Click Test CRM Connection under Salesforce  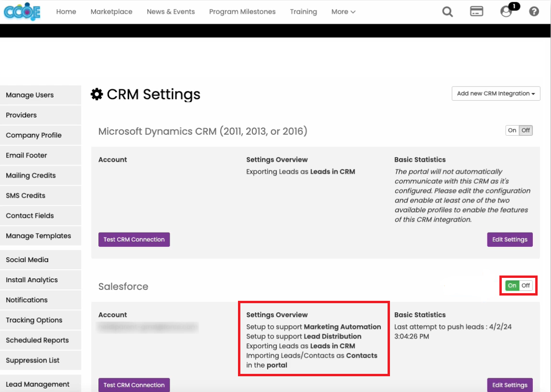click(x=134, y=385)
